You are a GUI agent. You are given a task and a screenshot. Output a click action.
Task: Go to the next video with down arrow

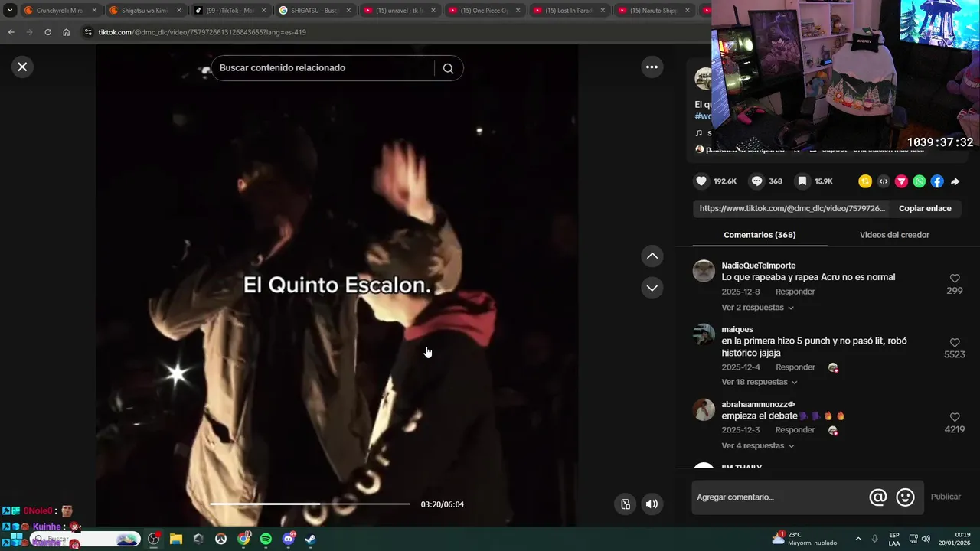(x=652, y=288)
